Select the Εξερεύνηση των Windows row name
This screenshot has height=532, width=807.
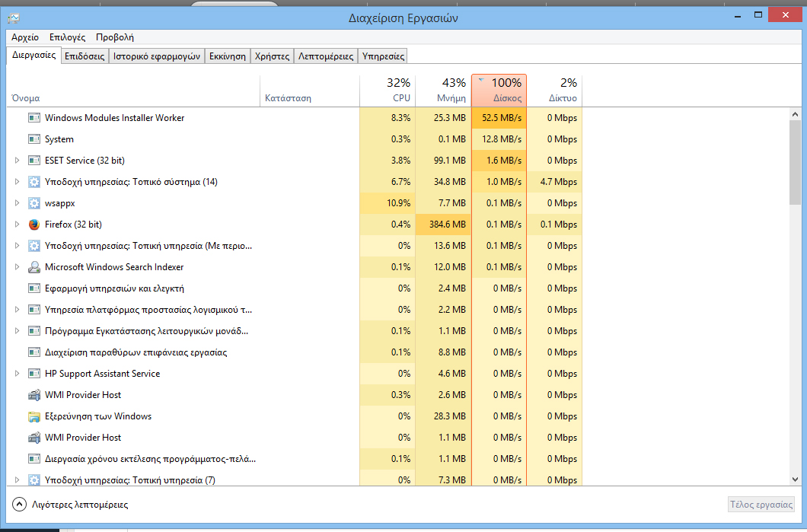[x=98, y=416]
